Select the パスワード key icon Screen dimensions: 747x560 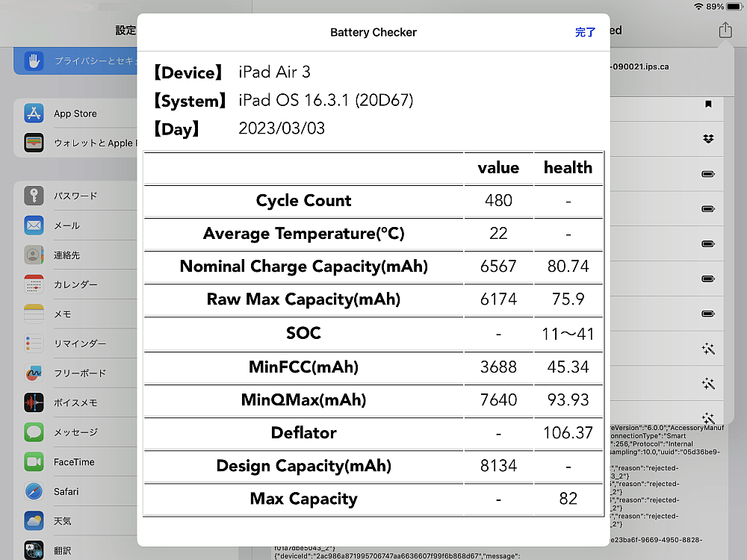coord(34,196)
